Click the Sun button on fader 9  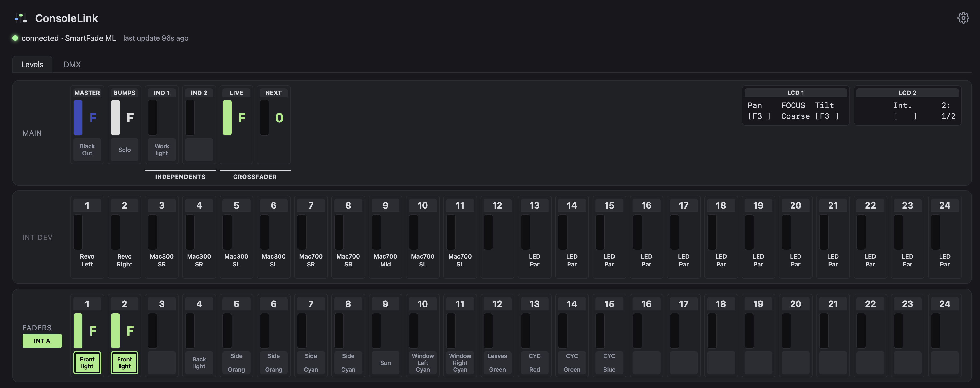(385, 363)
